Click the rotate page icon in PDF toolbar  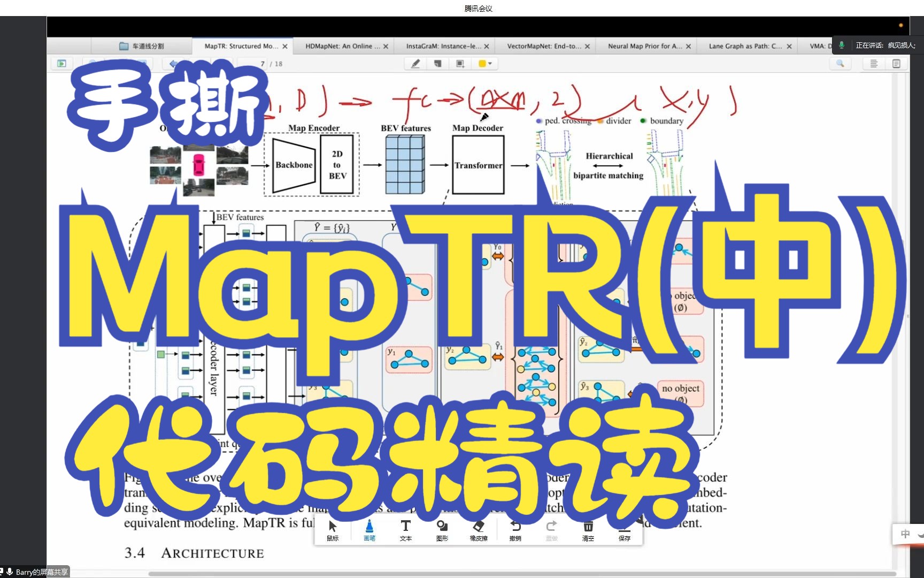coord(438,64)
